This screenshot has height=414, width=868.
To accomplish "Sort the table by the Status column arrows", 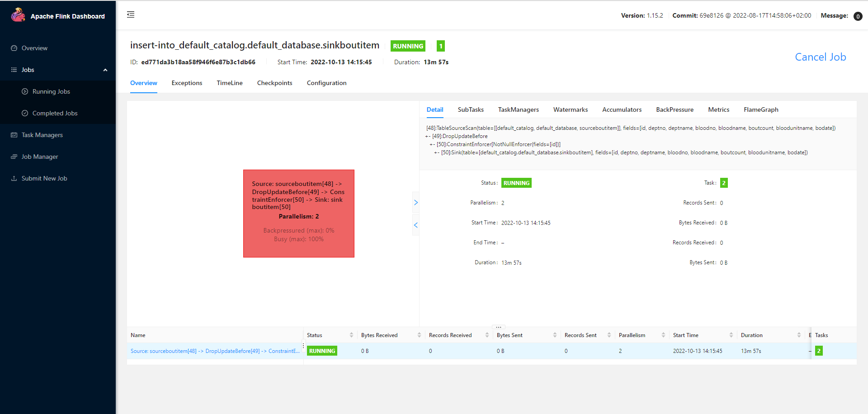I will click(x=351, y=335).
